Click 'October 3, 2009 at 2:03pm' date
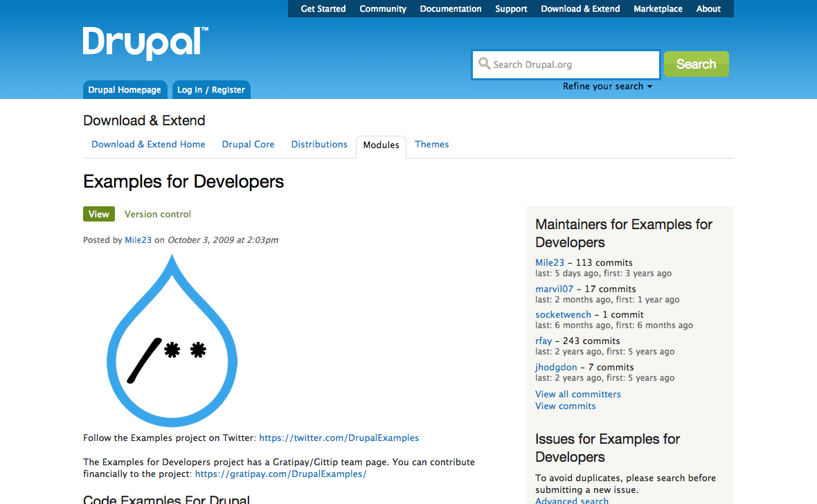The width and height of the screenshot is (817, 504). (223, 240)
